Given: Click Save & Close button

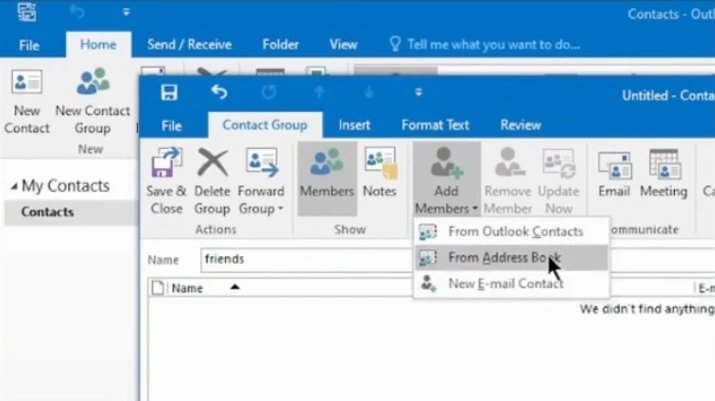Looking at the screenshot, I should click(x=166, y=181).
